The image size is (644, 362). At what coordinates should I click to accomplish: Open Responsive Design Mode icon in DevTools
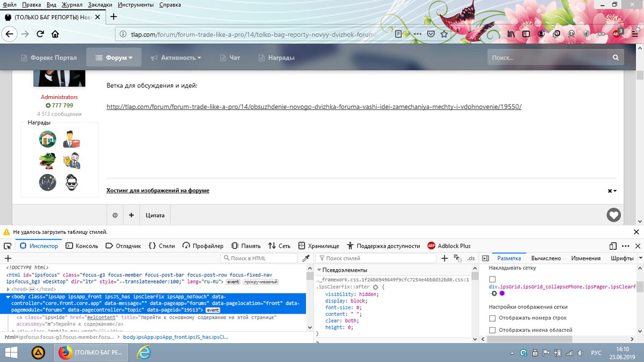tap(613, 246)
